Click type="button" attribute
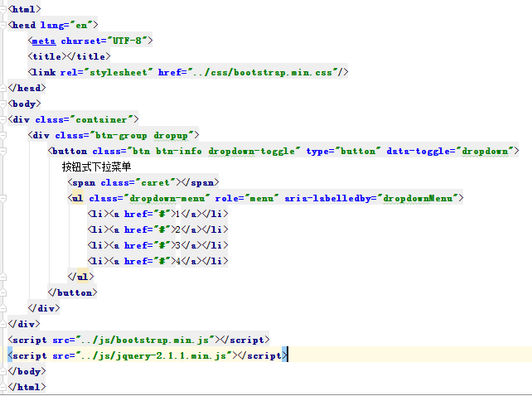Screen dimensions: 532x396 click(344, 151)
